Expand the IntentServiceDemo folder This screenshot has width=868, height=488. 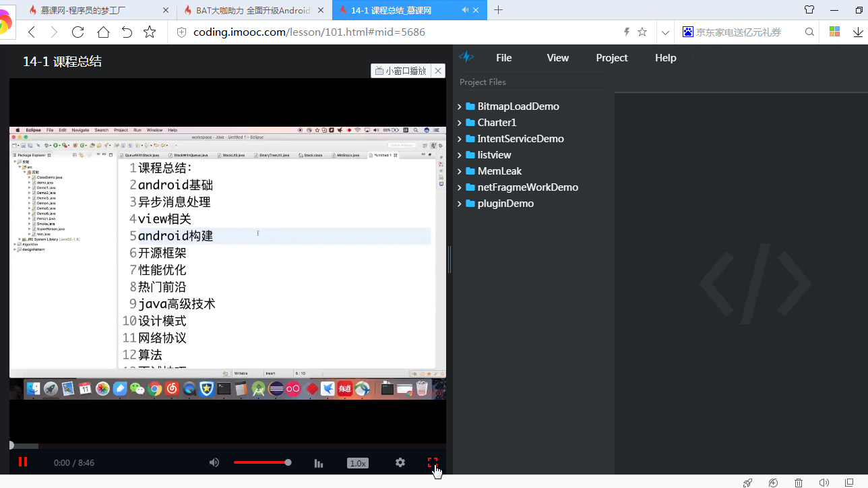click(460, 139)
